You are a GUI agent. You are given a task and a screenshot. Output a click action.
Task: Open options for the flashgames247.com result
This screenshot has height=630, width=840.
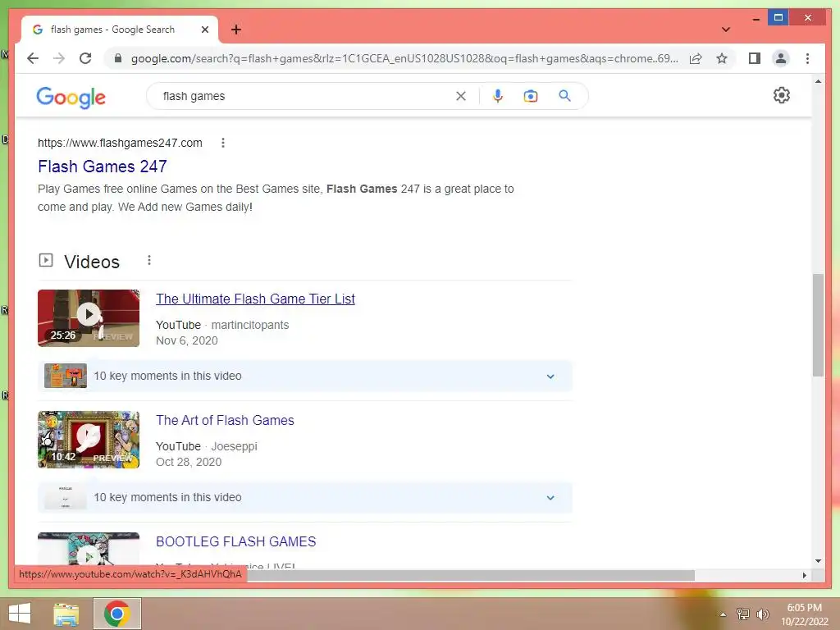pyautogui.click(x=223, y=143)
